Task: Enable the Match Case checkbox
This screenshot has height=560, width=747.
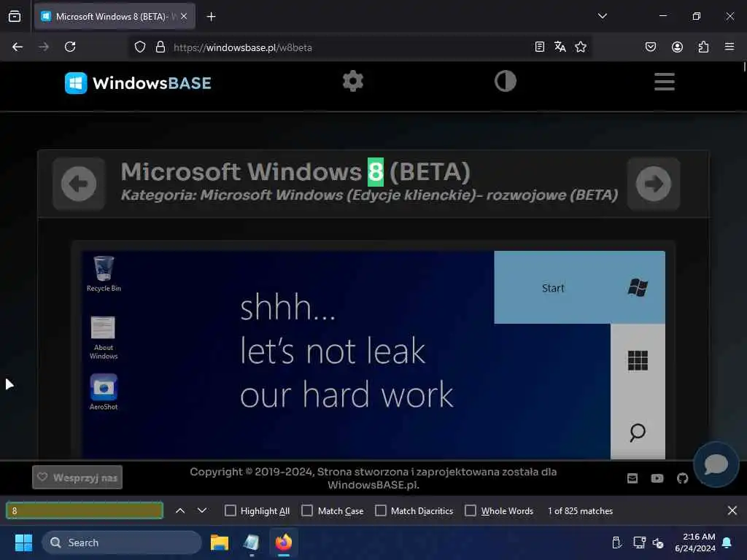Action: pos(307,510)
